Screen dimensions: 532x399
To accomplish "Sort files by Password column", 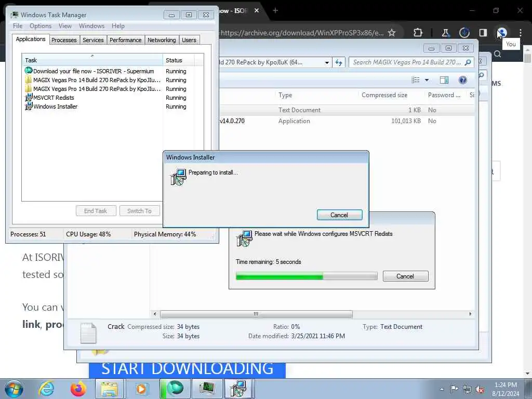I will pos(445,96).
